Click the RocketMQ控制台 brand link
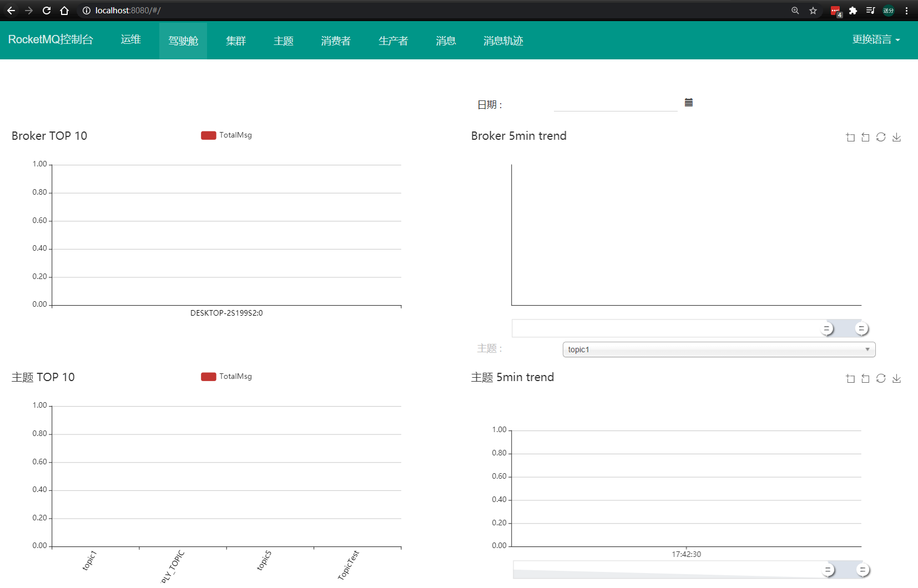The width and height of the screenshot is (918, 588). point(51,39)
